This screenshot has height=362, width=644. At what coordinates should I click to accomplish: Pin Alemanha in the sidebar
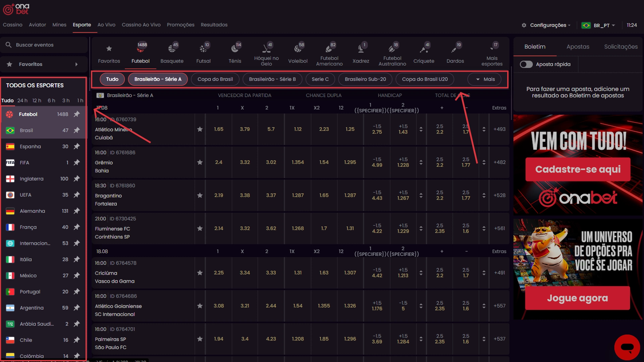(x=77, y=210)
